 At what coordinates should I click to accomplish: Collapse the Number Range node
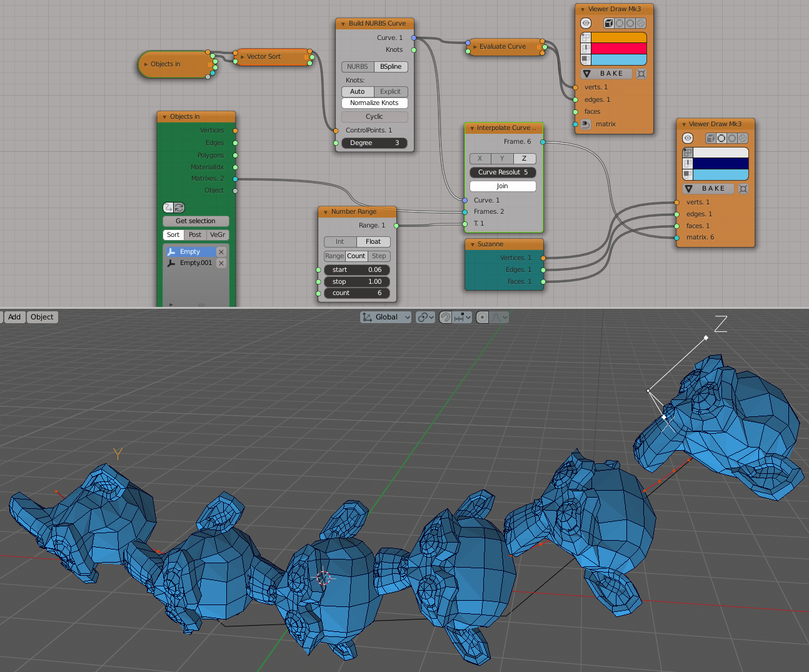[x=325, y=212]
